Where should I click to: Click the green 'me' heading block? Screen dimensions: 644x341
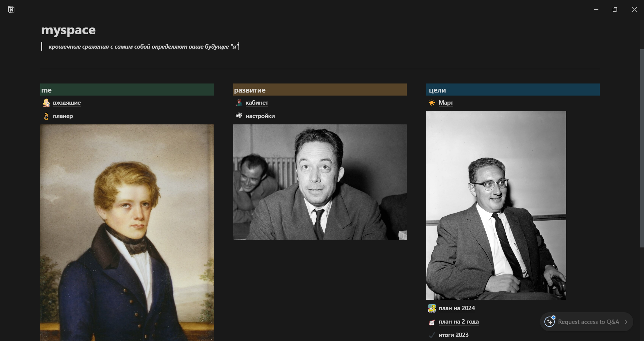(x=127, y=90)
